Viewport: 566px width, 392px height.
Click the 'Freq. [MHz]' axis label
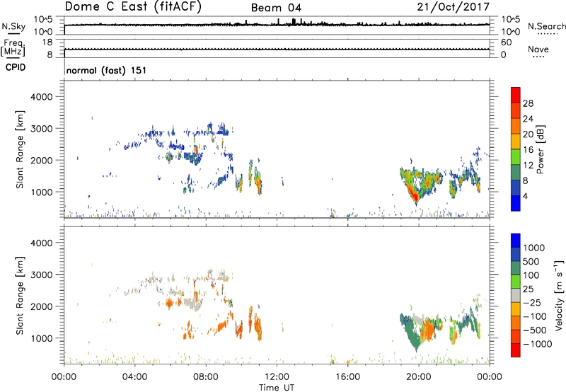13,47
